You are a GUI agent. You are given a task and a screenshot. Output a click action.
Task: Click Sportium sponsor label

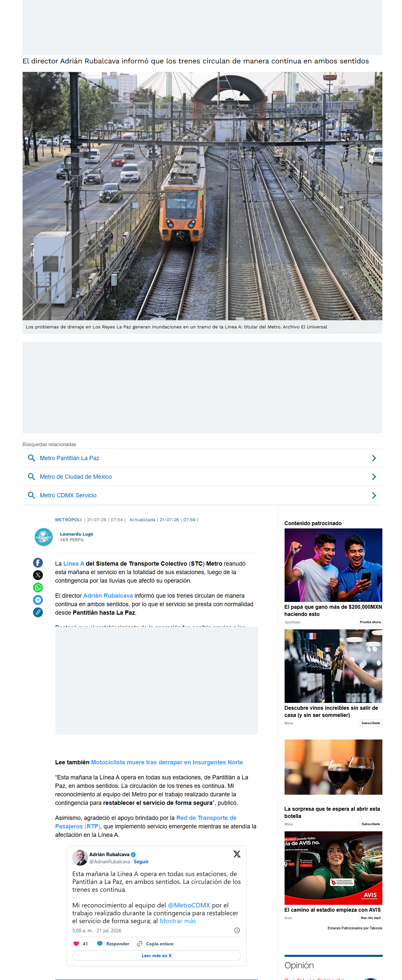pyautogui.click(x=292, y=622)
